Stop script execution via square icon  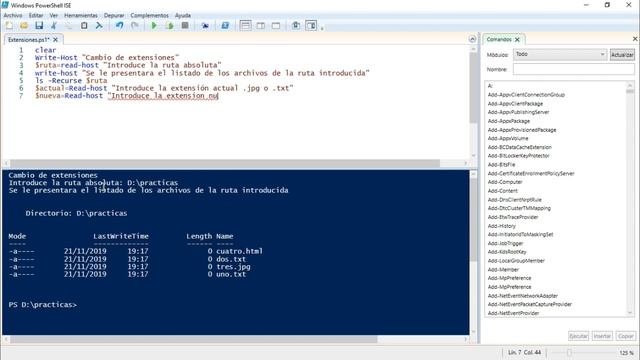pyautogui.click(x=185, y=26)
